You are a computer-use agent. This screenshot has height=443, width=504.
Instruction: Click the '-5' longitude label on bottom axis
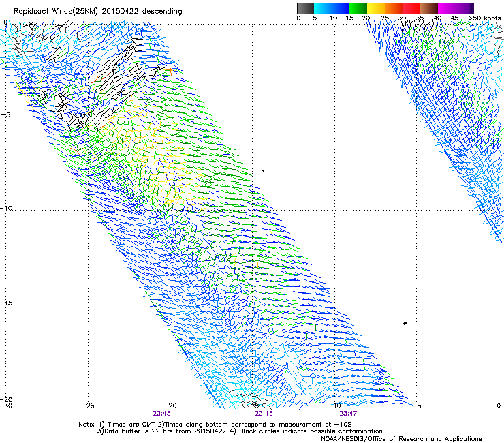tap(417, 406)
